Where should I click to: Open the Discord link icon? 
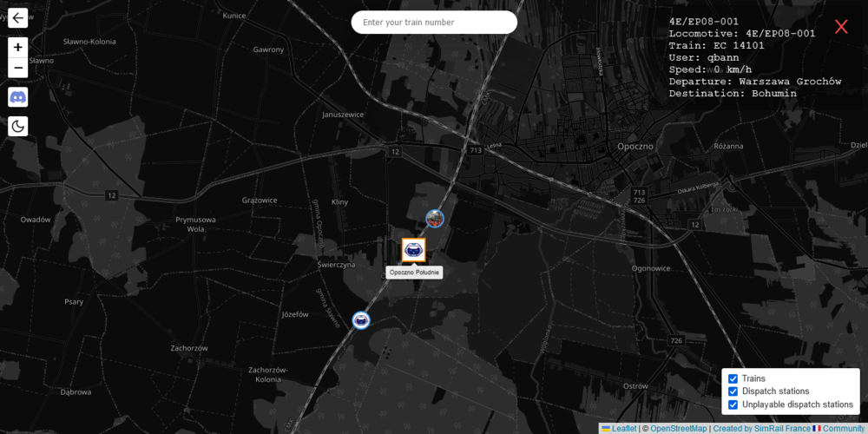click(17, 97)
